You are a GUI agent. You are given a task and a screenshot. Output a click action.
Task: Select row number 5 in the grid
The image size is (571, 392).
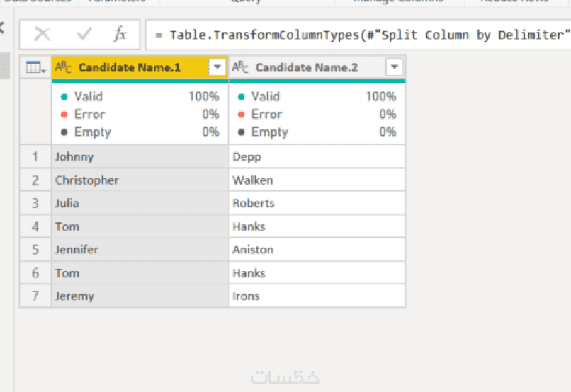tap(35, 250)
